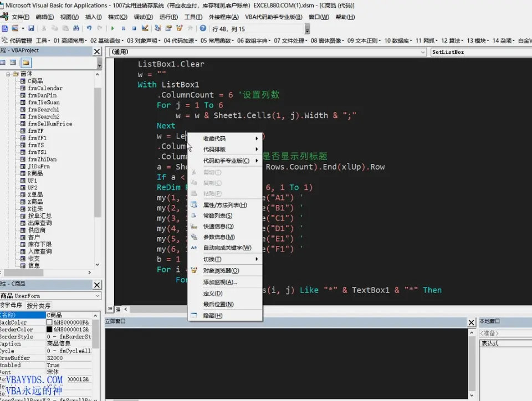The height and width of the screenshot is (401, 532).
Task: Click the Full Module View icon below code
Action: coord(117,309)
